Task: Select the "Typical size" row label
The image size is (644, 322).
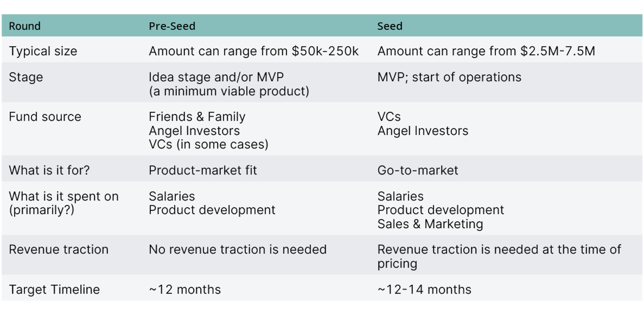Action: point(43,51)
